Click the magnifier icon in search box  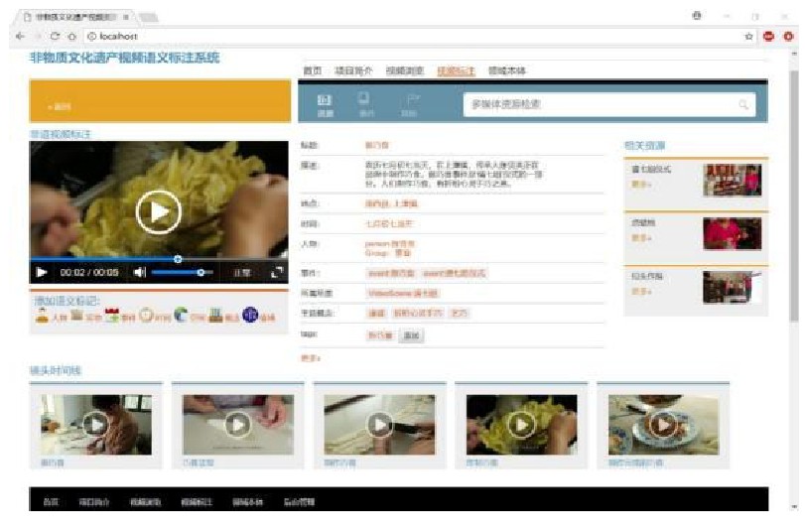(742, 104)
